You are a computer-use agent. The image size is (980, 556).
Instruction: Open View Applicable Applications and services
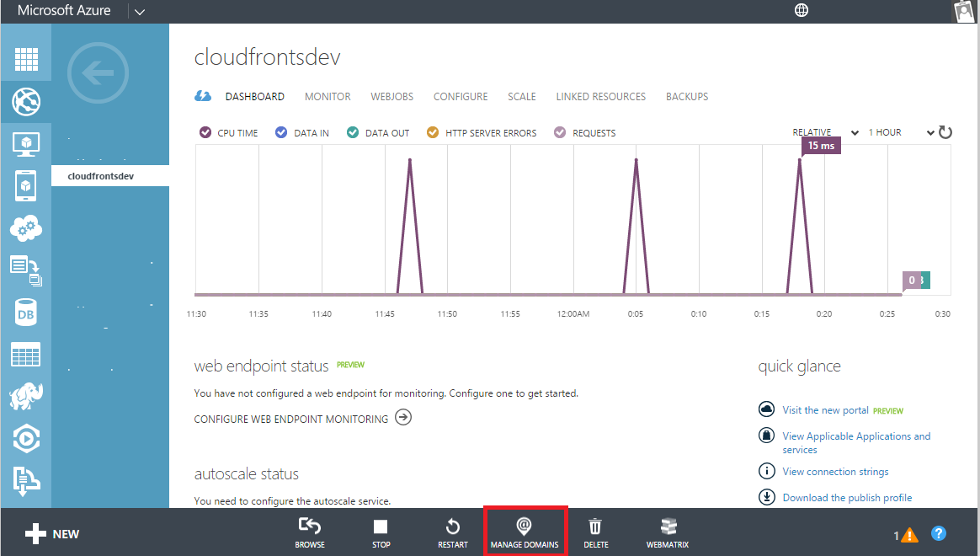[856, 443]
